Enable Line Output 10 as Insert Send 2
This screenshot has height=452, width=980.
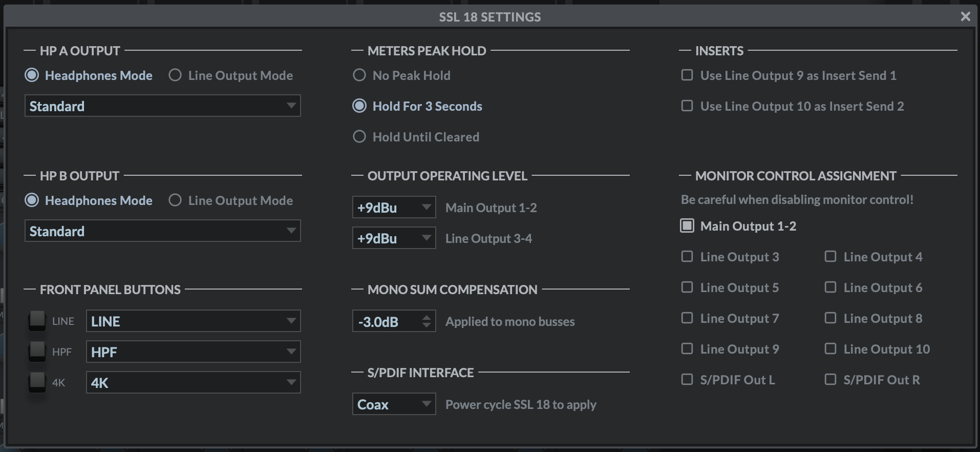(x=687, y=106)
